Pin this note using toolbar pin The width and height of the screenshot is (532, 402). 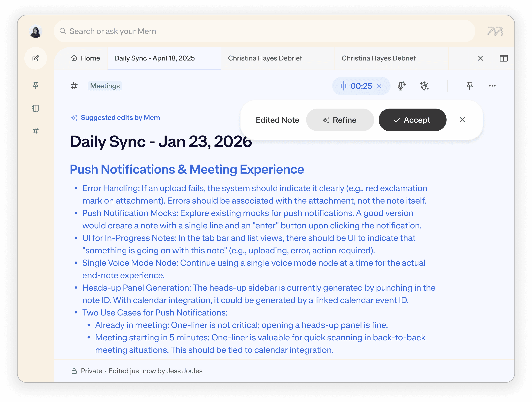[x=470, y=86]
